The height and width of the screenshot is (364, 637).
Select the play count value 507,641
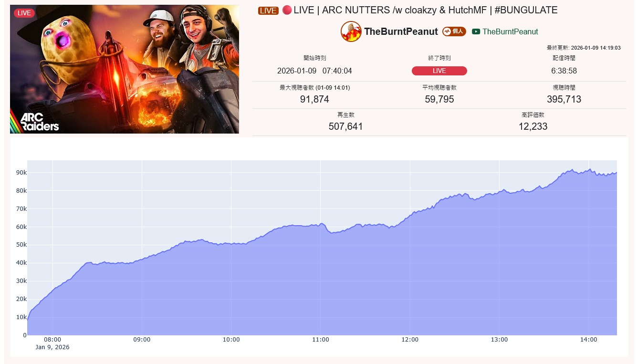[346, 126]
